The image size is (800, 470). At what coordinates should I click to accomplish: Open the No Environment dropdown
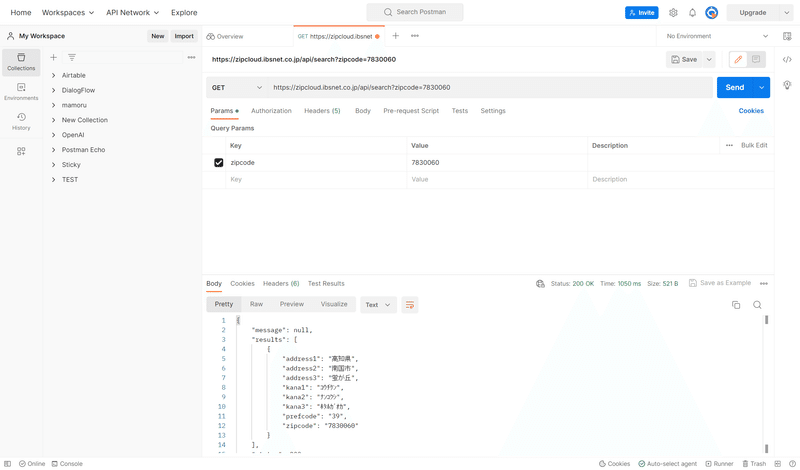(x=717, y=36)
